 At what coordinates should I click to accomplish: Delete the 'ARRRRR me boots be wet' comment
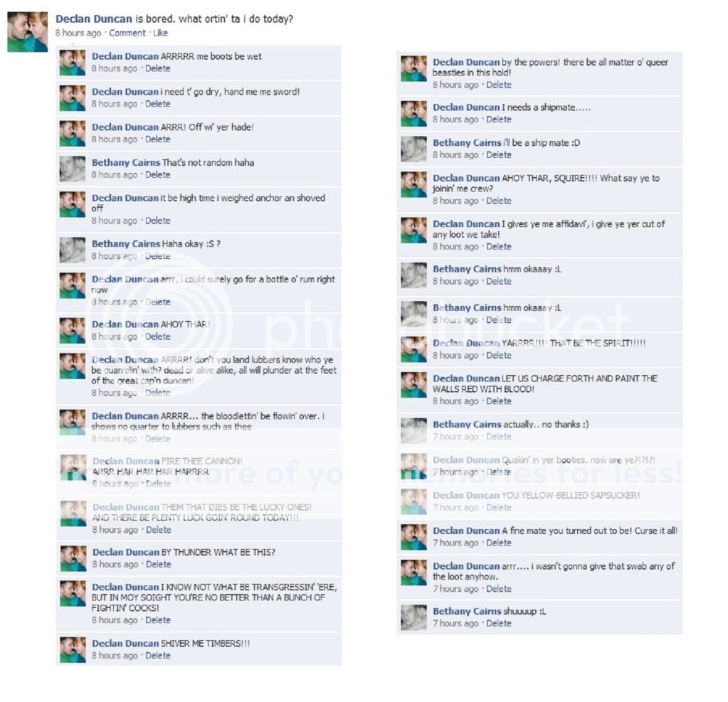click(157, 68)
